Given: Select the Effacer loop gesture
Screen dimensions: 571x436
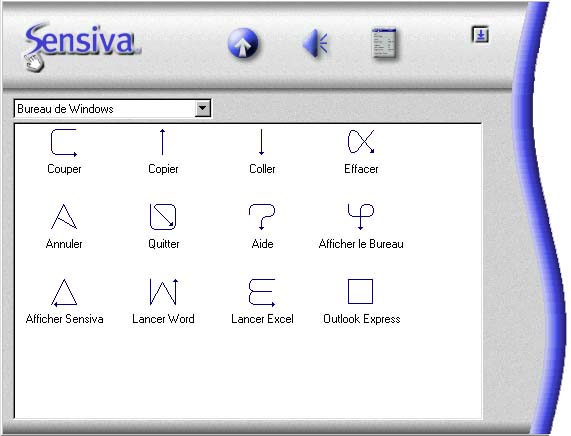Looking at the screenshot, I should (361, 141).
